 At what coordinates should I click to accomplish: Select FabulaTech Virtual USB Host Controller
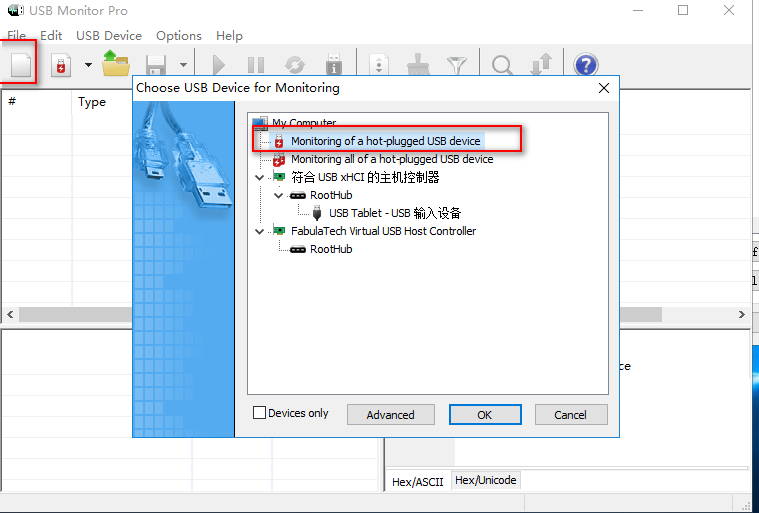383,231
